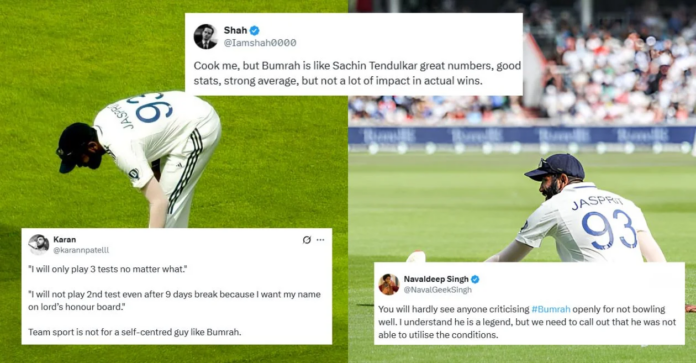Viewport: 696px width, 363px height.
Task: Click the 'self-centred guy like Bumrah' line
Action: [x=134, y=332]
